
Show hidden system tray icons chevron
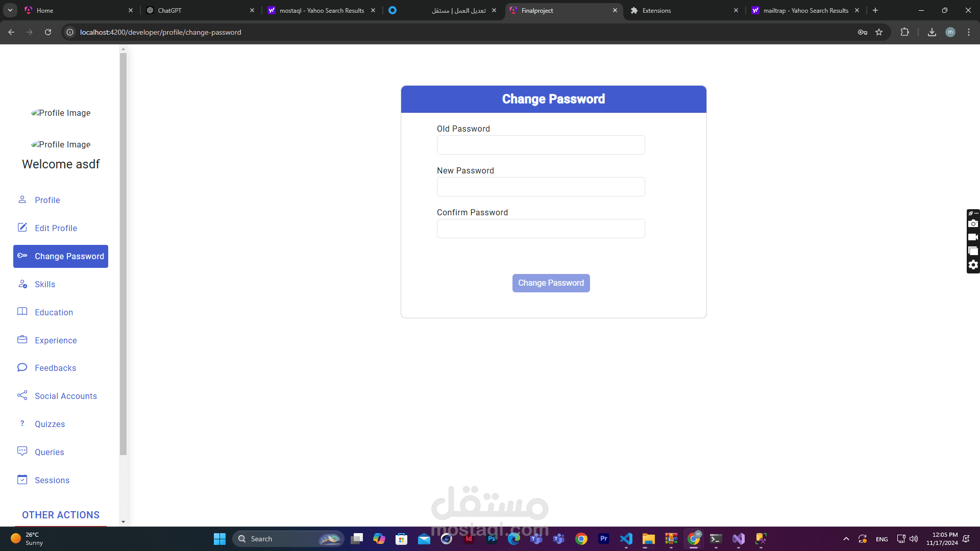pos(846,539)
